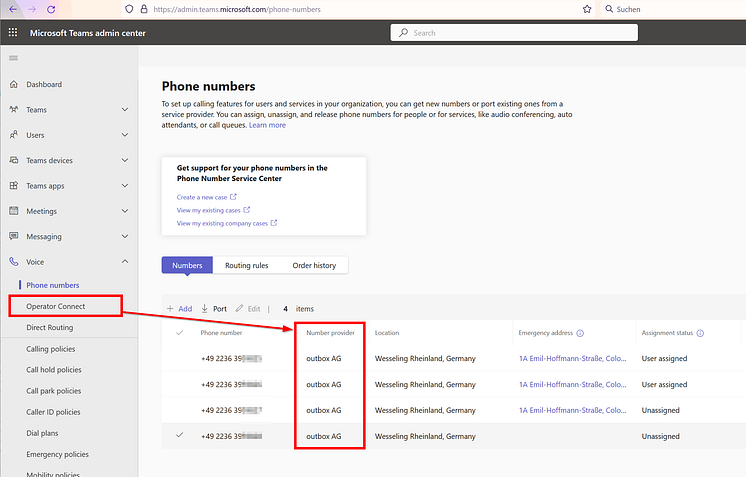Click the Teams apps icon in sidebar
Image resolution: width=746 pixels, height=477 pixels.
tap(14, 185)
